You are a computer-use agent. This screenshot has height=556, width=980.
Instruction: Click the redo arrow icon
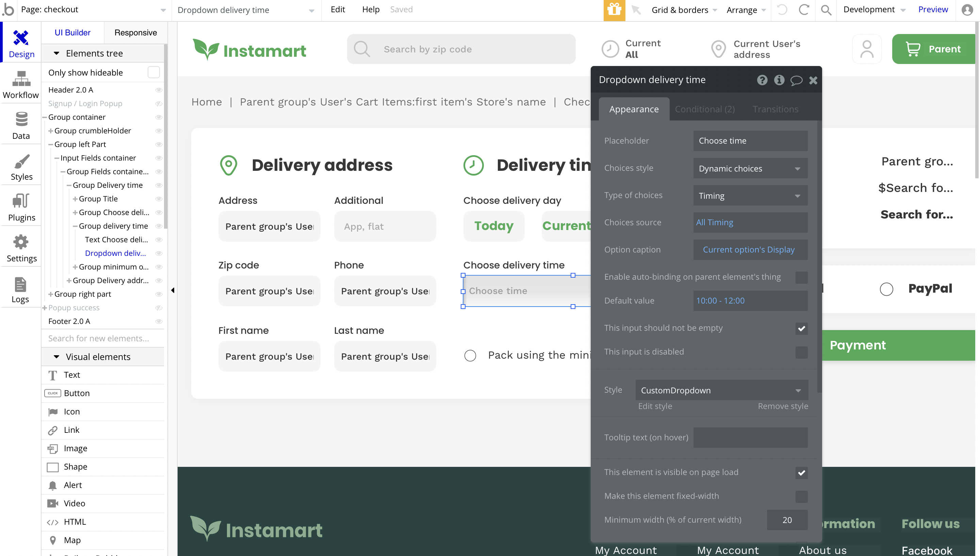(x=804, y=10)
